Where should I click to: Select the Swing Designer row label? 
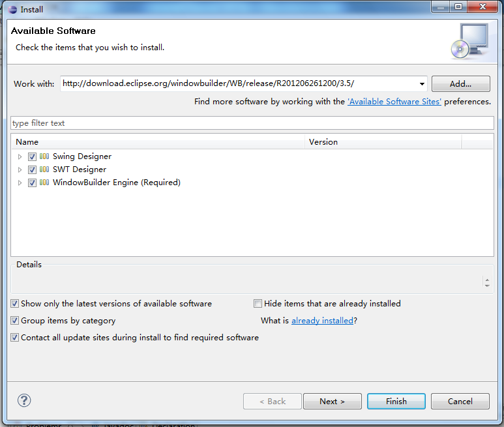point(82,156)
